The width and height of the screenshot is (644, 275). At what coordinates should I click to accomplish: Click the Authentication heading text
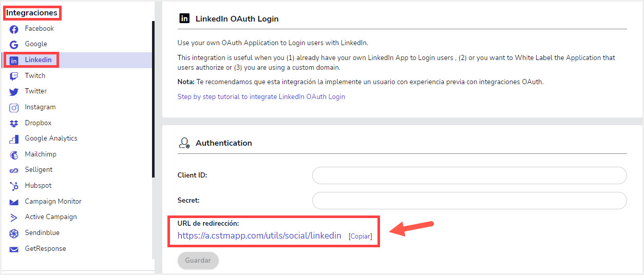224,143
